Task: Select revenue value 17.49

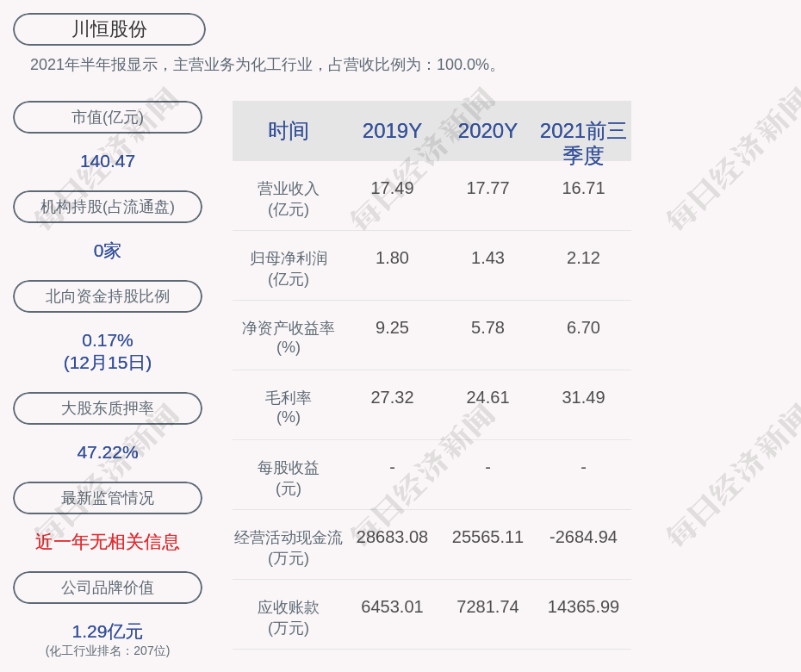Action: 392,188
